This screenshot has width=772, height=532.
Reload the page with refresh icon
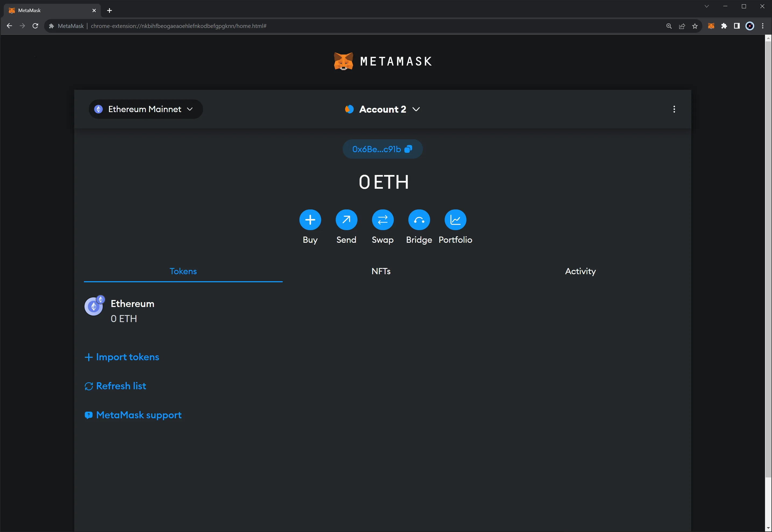pyautogui.click(x=35, y=26)
